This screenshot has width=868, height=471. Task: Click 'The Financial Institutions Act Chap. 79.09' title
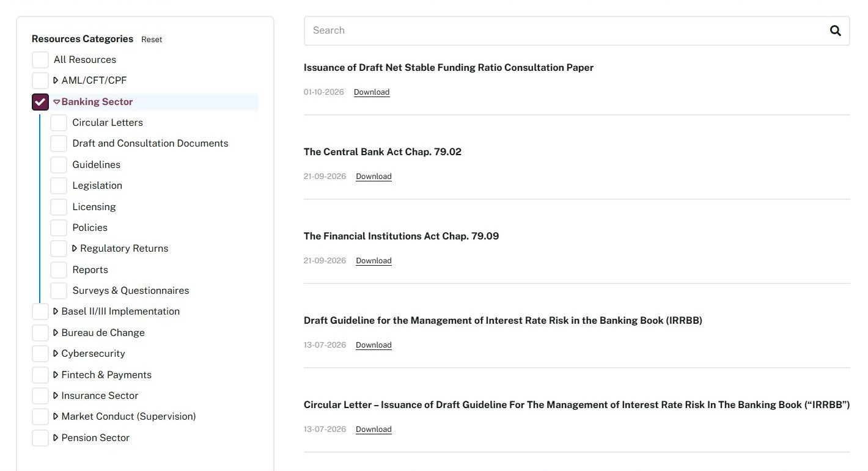pyautogui.click(x=401, y=236)
